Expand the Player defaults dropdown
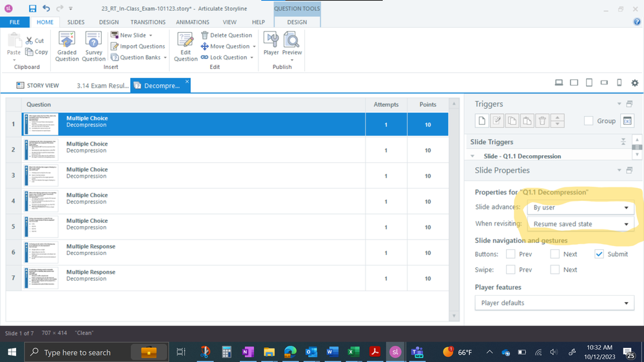Screen dimensions: 644x362 pos(554,303)
